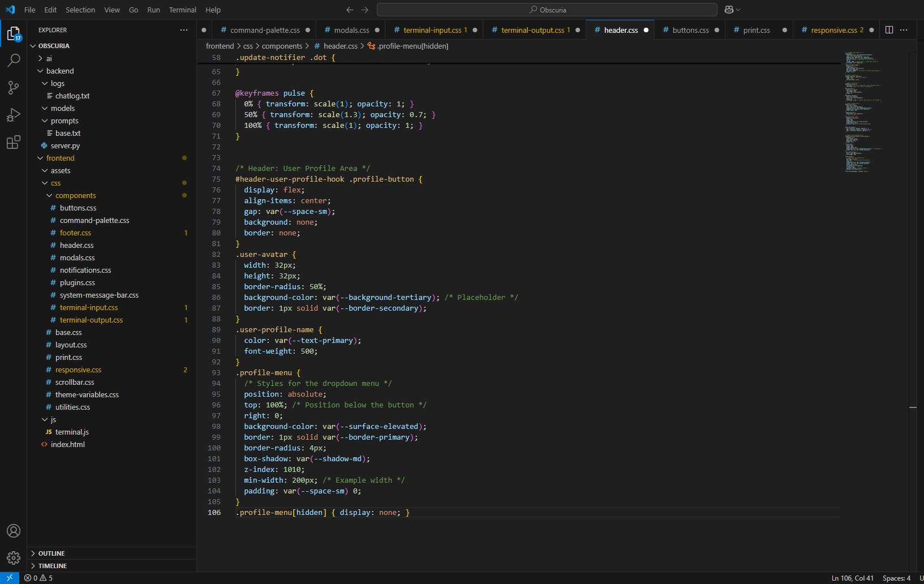Click the Obscuria command center search box
This screenshot has width=924, height=584.
pos(547,10)
